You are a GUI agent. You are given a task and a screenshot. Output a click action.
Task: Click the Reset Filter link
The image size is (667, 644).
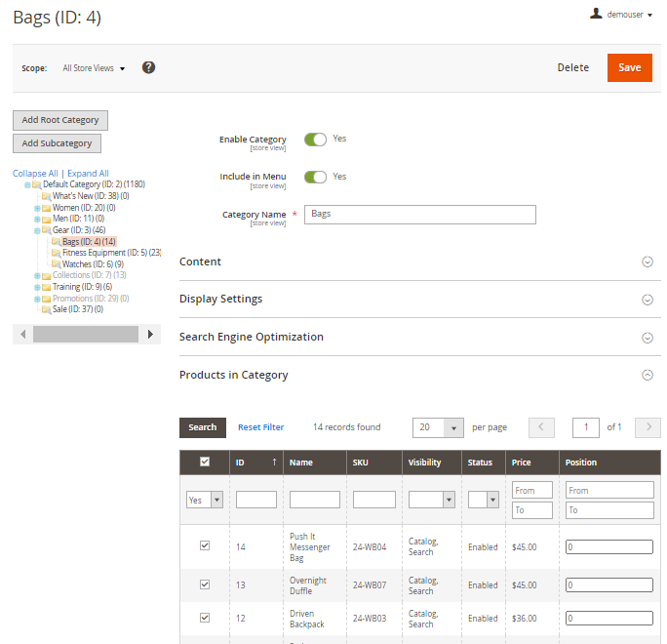point(260,427)
